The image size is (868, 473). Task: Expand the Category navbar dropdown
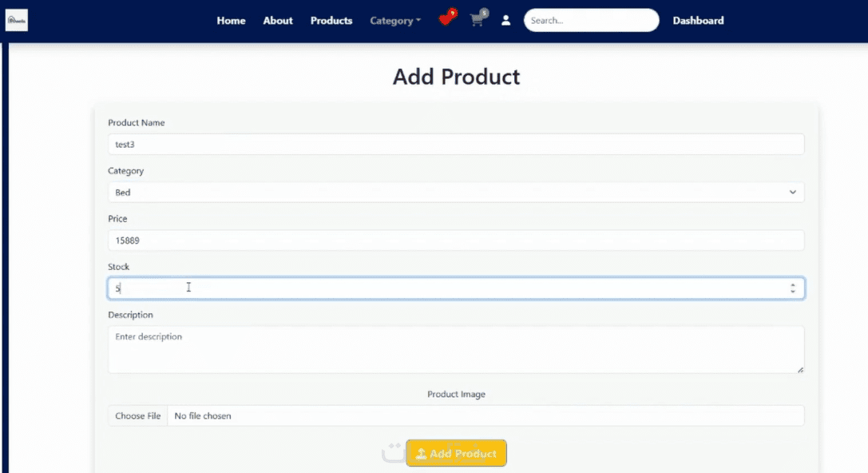395,21
